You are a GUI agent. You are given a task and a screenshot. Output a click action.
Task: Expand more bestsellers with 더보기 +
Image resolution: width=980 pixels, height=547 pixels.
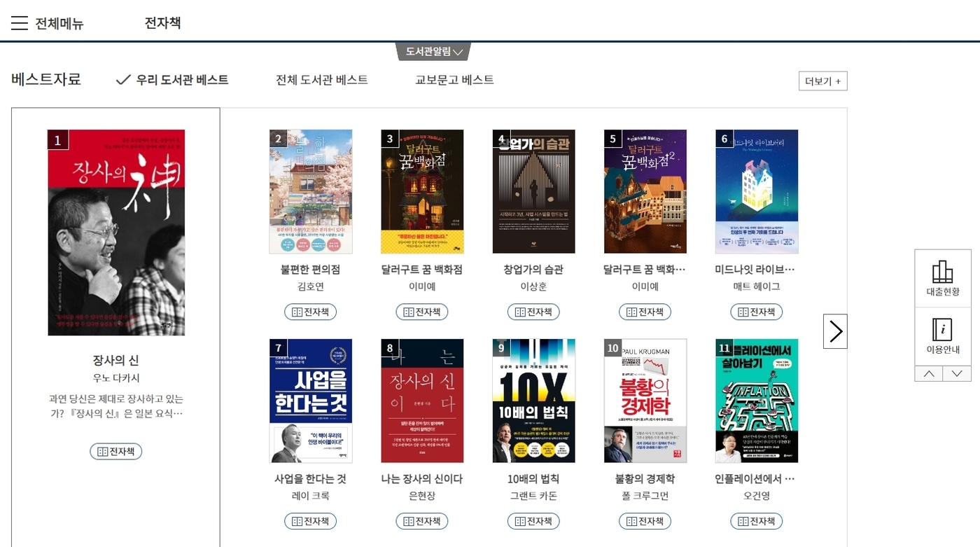tap(822, 81)
